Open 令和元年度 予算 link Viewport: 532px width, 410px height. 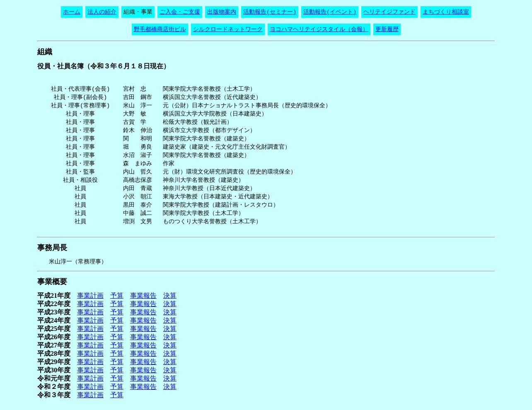pyautogui.click(x=117, y=379)
